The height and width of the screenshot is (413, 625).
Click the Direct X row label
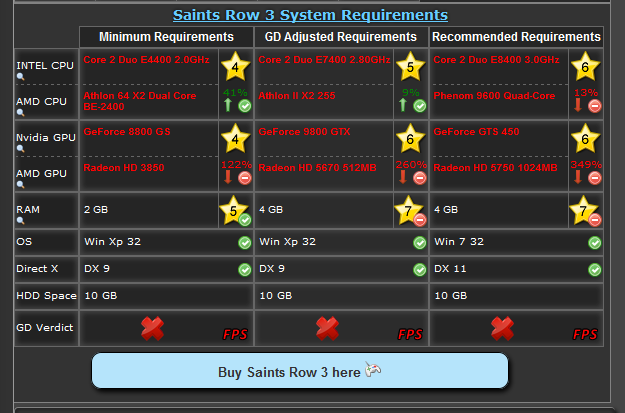[x=37, y=269]
